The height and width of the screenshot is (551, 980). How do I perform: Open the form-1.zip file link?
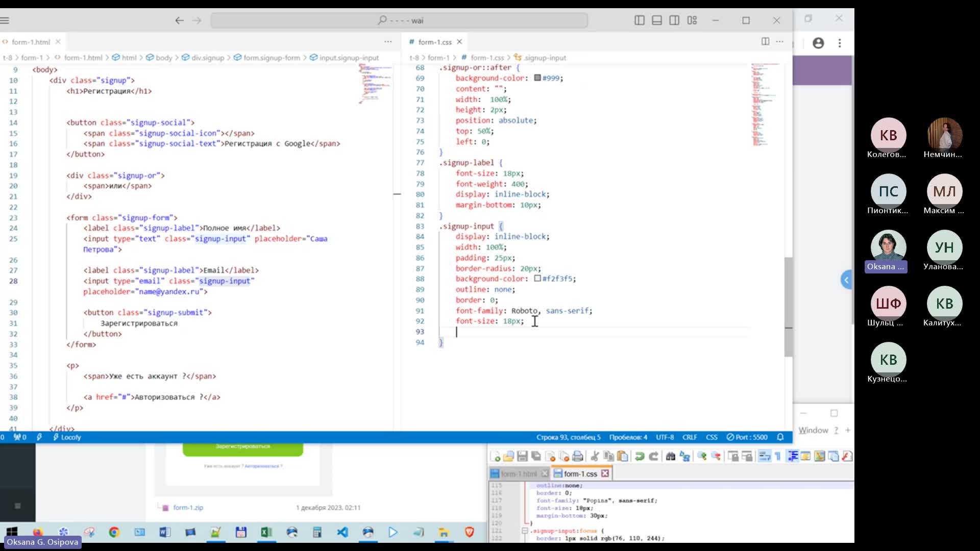tap(188, 508)
